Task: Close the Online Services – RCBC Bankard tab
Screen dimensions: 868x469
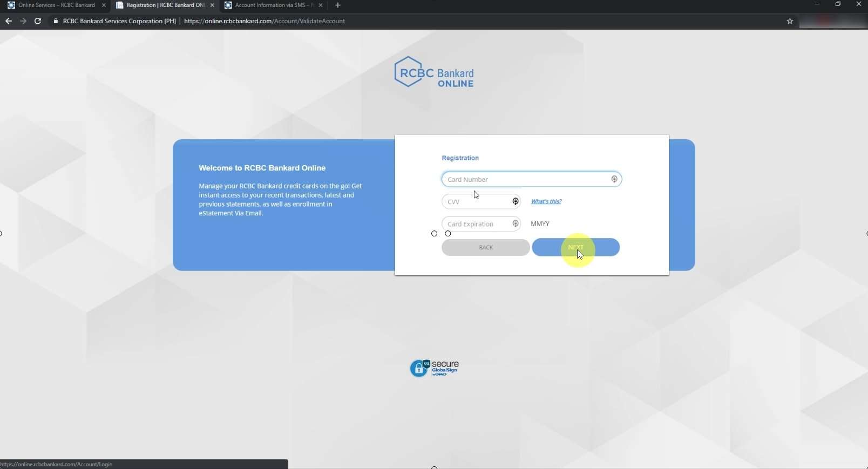Action: click(x=104, y=5)
